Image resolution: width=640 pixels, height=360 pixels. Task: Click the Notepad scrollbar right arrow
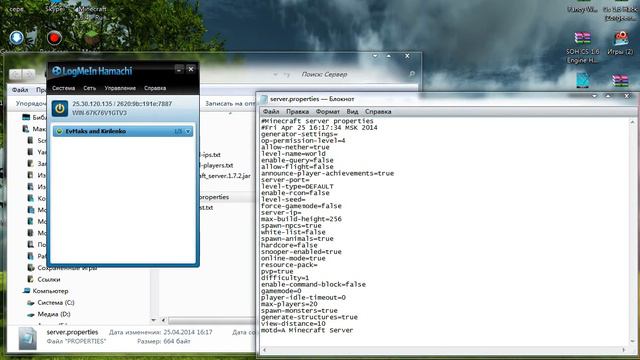pos(624,350)
